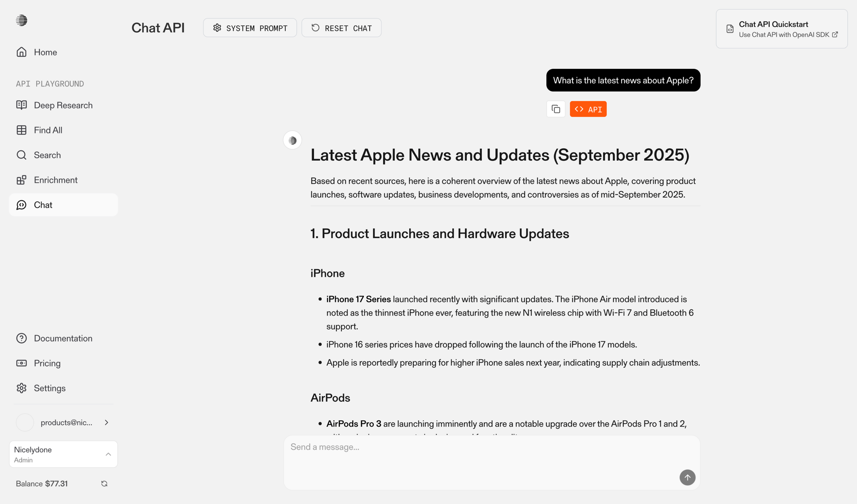The image size is (857, 504).
Task: Click the striped sphere logo in the sidebar
Action: [x=21, y=20]
